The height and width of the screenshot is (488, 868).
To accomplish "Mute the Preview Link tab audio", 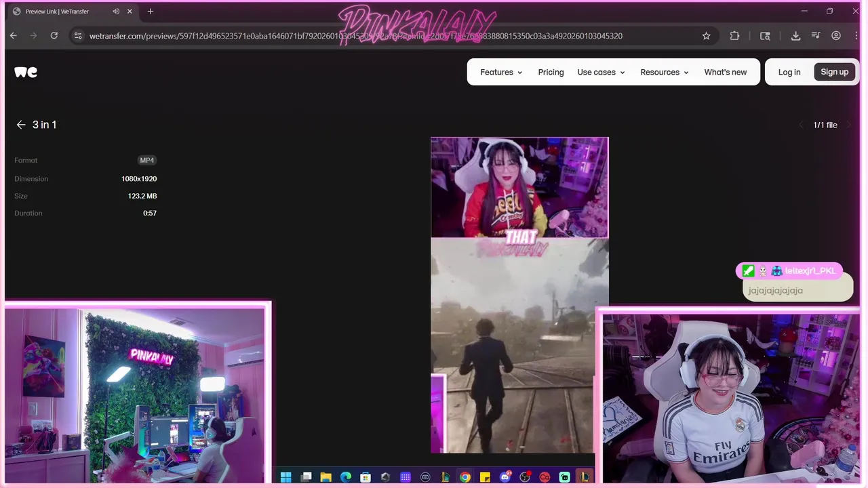I will [x=116, y=12].
